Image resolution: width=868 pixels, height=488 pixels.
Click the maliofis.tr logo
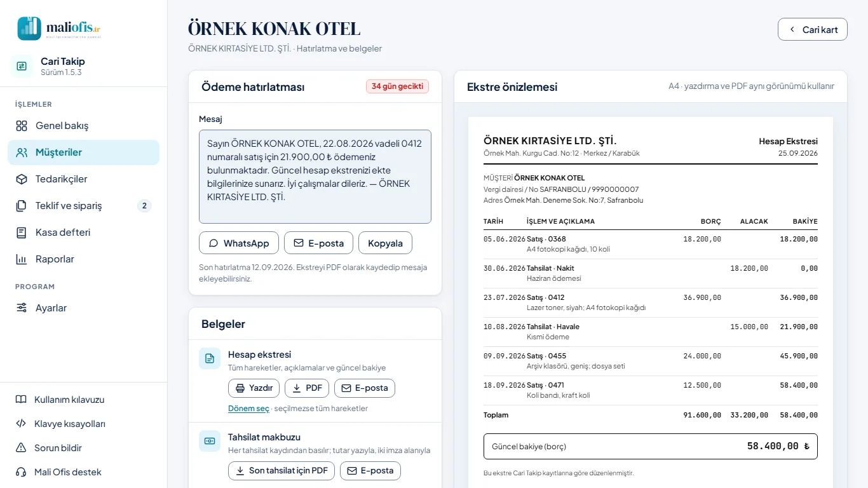pos(59,29)
